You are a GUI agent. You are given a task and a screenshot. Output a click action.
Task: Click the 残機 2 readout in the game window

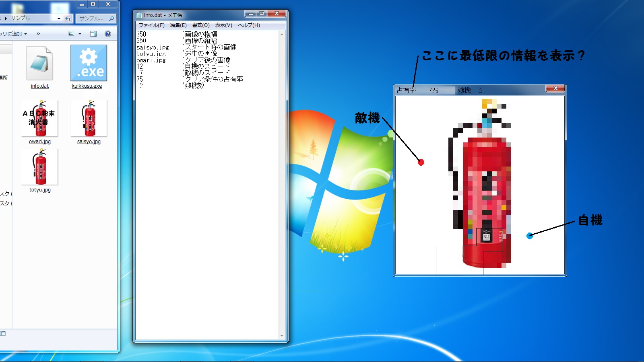pos(470,90)
